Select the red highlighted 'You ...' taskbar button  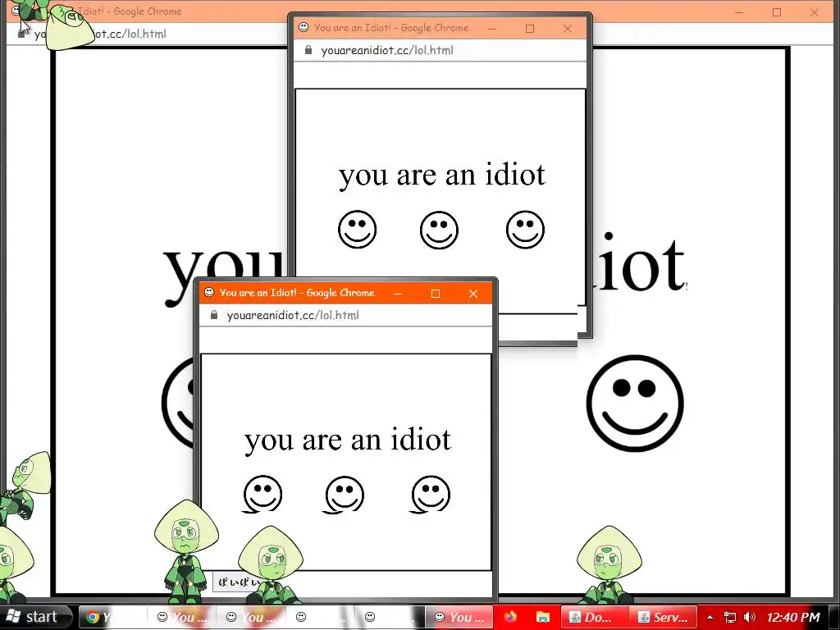[459, 617]
